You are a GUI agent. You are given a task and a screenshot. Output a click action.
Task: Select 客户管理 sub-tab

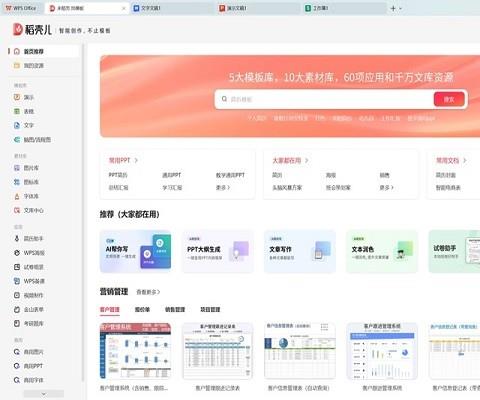click(x=110, y=310)
